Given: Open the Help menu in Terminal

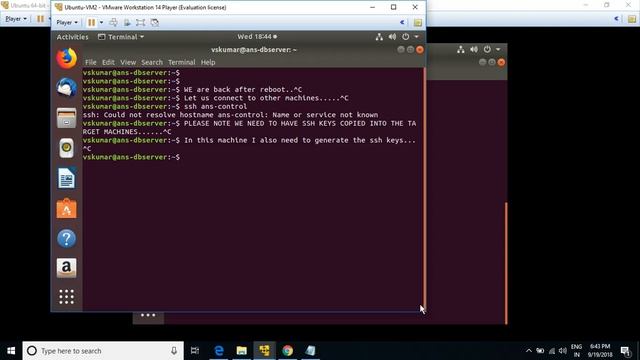Looking at the screenshot, I should pos(208,62).
